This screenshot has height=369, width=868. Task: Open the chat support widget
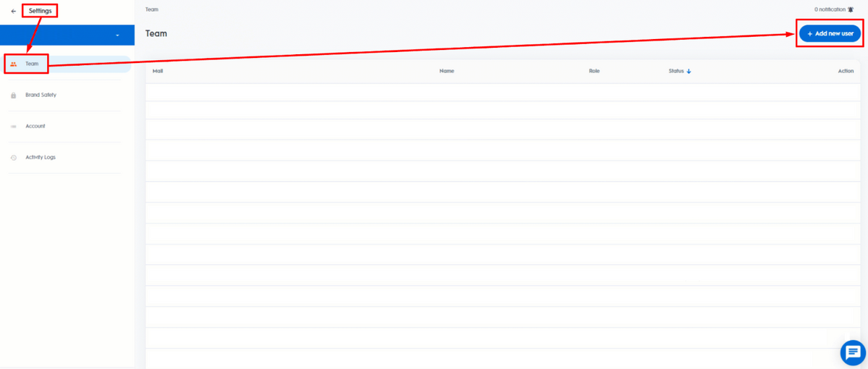pos(853,352)
